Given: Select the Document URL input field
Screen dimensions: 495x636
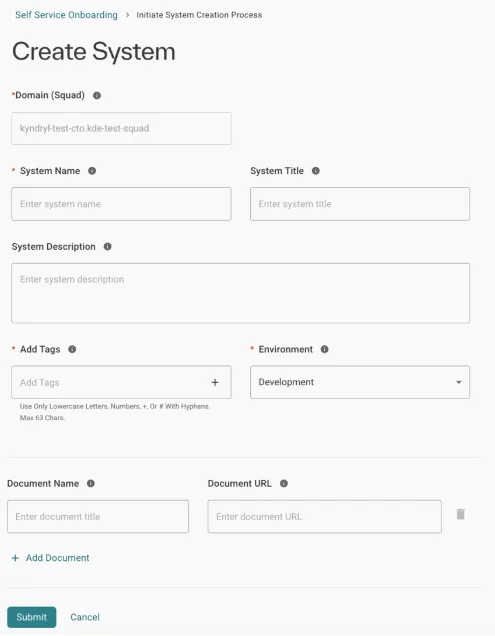Looking at the screenshot, I should coord(325,516).
